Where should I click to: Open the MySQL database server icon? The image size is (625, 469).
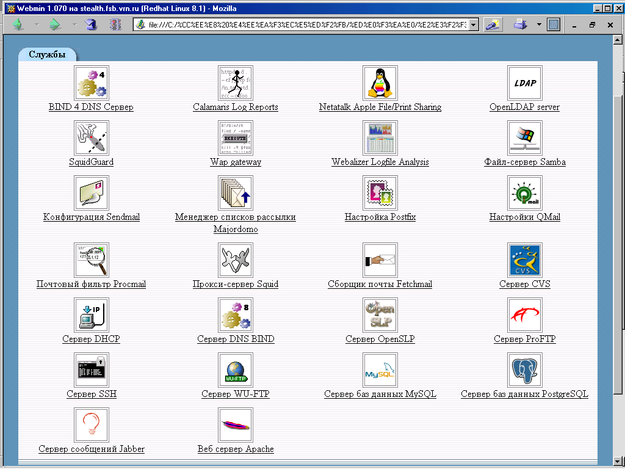click(380, 370)
